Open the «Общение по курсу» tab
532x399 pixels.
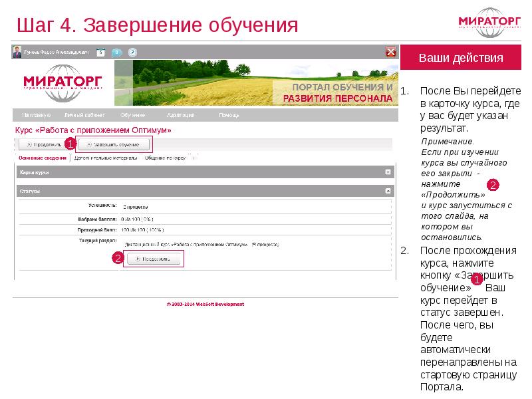(166, 158)
